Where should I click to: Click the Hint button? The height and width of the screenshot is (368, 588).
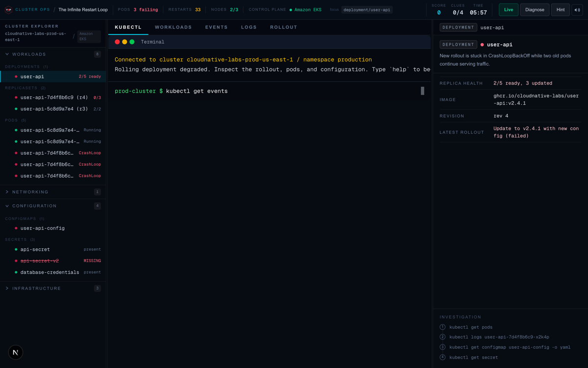560,10
